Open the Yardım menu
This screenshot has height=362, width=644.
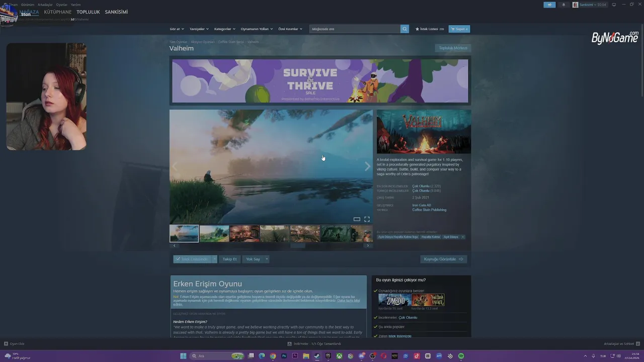pyautogui.click(x=75, y=5)
